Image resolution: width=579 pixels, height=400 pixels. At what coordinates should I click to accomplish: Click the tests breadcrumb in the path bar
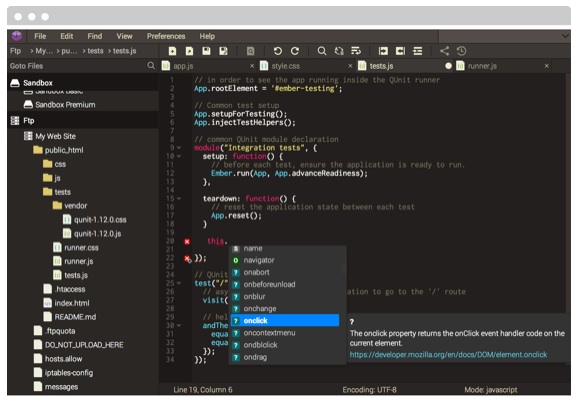pos(95,51)
